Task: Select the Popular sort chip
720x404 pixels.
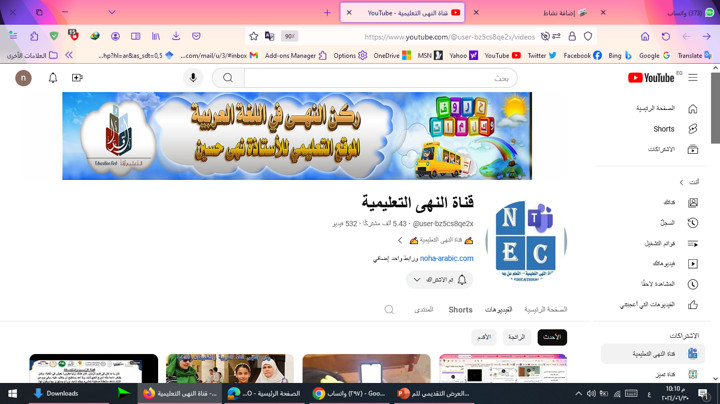Action: (x=516, y=337)
